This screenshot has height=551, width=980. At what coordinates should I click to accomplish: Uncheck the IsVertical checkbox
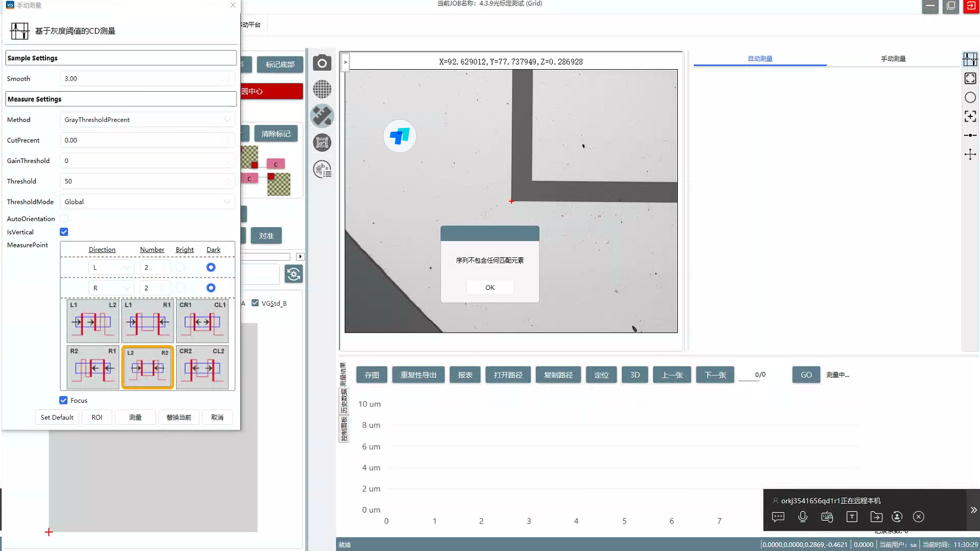tap(64, 232)
